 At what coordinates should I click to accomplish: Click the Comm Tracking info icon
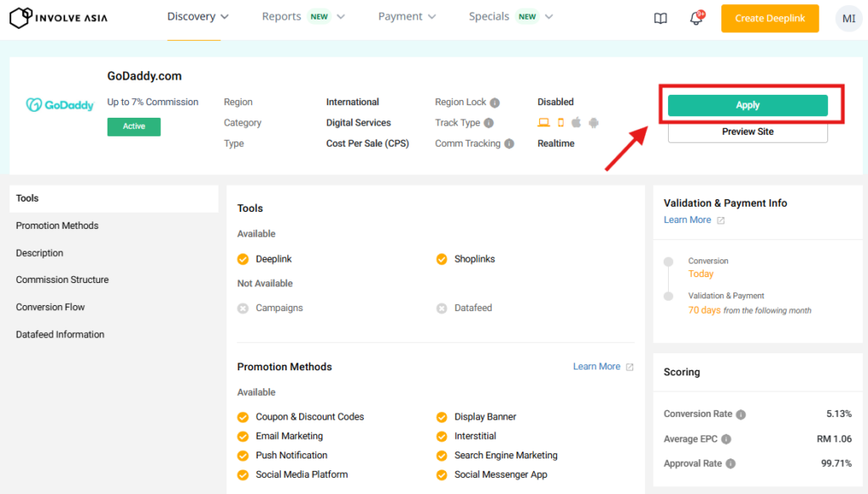point(509,144)
